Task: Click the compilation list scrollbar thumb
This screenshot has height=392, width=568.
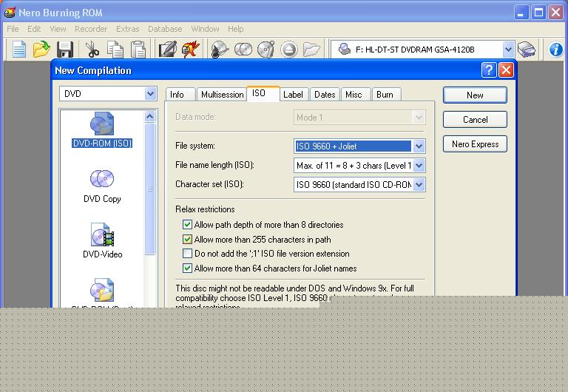Action: tap(149, 189)
